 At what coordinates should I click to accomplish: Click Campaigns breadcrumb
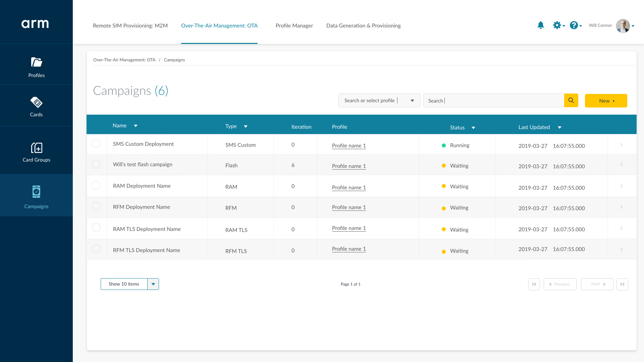(174, 60)
